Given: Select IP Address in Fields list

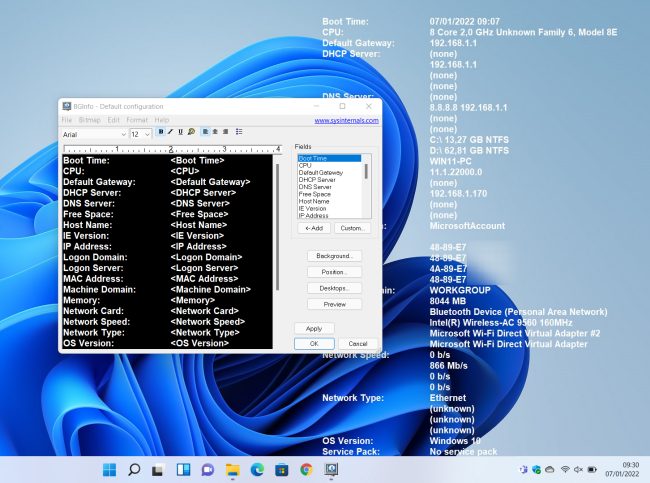Looking at the screenshot, I should (330, 216).
